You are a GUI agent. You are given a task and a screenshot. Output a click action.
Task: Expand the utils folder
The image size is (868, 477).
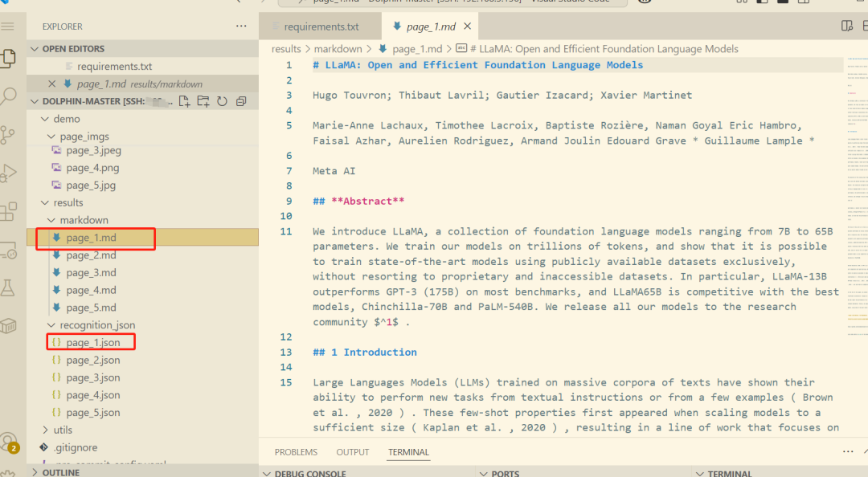45,430
